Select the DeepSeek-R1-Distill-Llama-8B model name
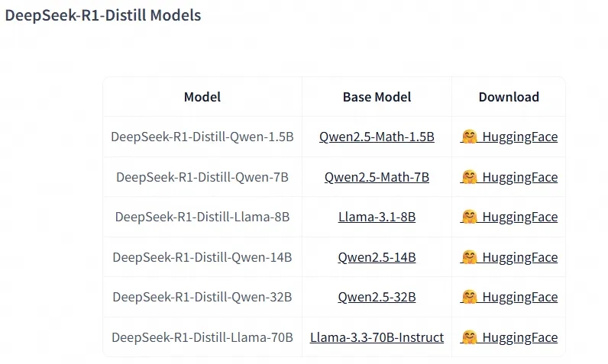The width and height of the screenshot is (608, 364). pyautogui.click(x=202, y=217)
